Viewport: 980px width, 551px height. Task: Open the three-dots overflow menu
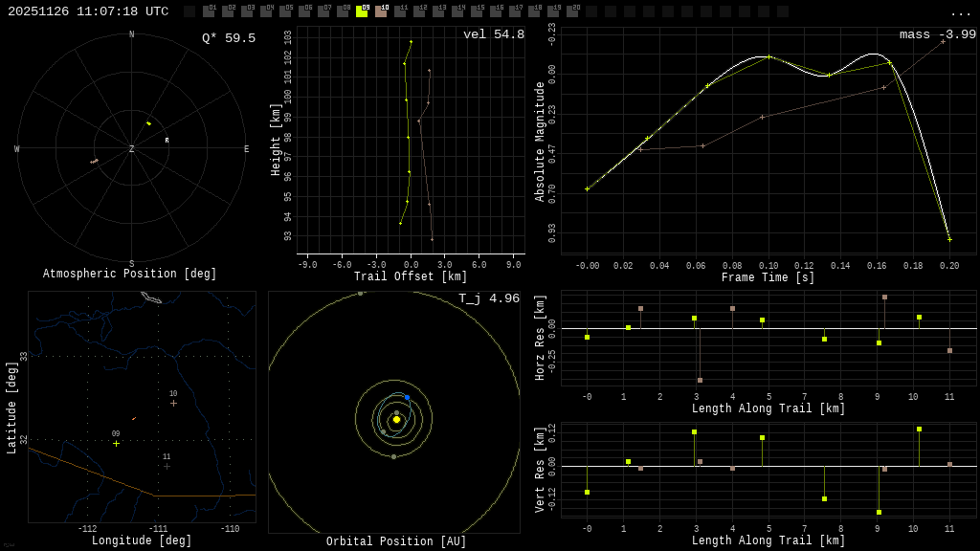coord(960,12)
